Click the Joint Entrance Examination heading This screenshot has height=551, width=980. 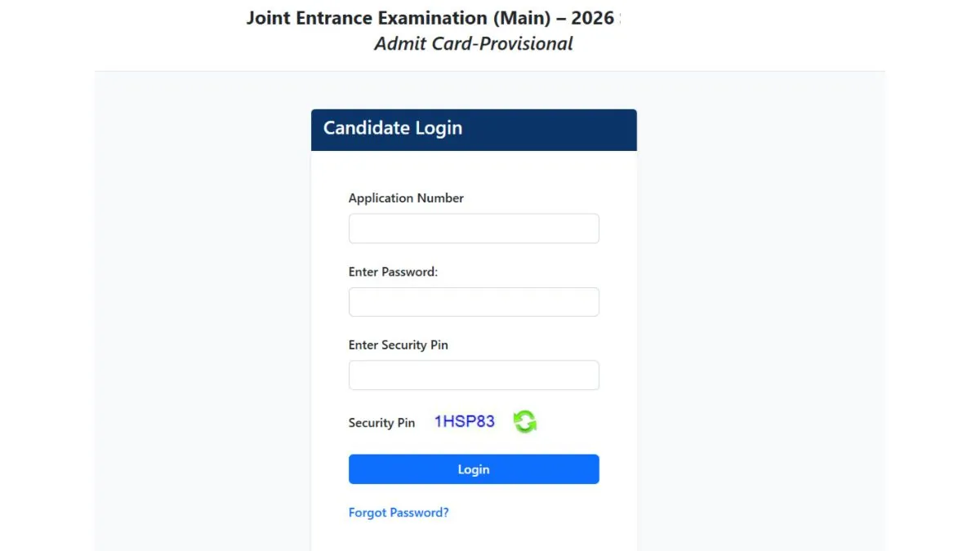point(433,17)
